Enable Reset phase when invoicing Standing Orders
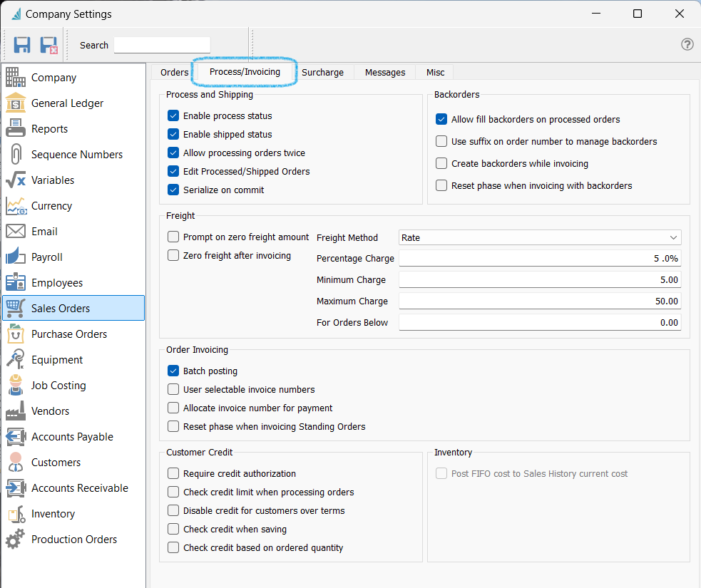 (173, 426)
